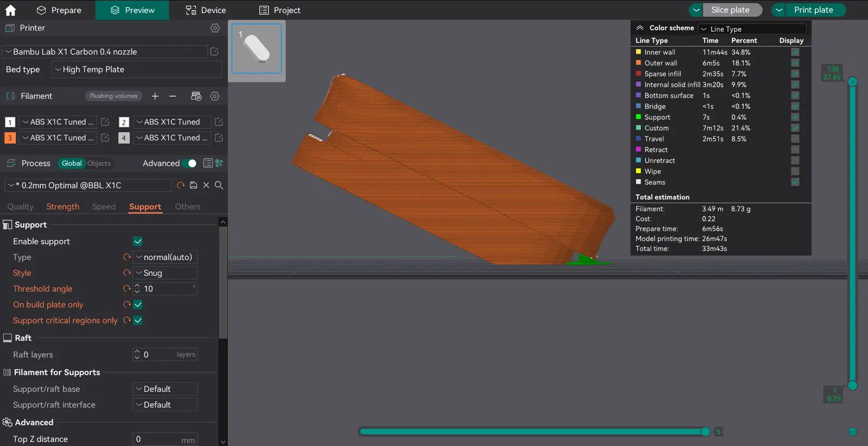Reset the Threshold angle value

coord(127,289)
